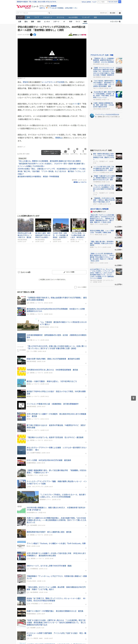Open アドイン経由で Outlook article
This screenshot has width=138, height=644.
(56, 544)
